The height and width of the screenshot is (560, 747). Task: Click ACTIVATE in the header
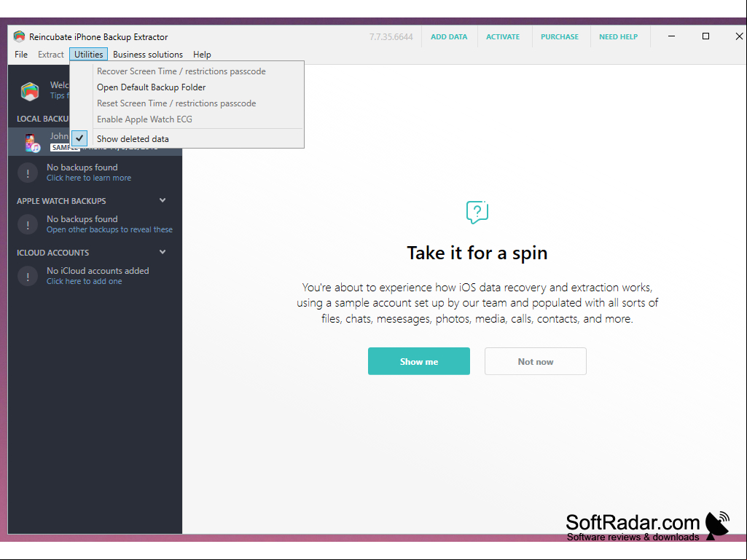click(503, 36)
